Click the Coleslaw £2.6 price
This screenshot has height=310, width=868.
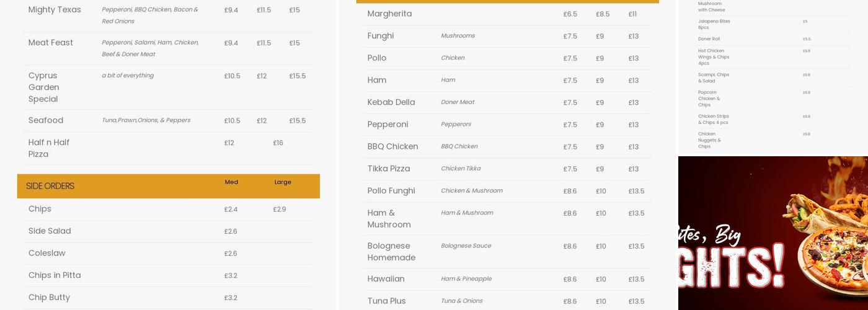tap(231, 254)
